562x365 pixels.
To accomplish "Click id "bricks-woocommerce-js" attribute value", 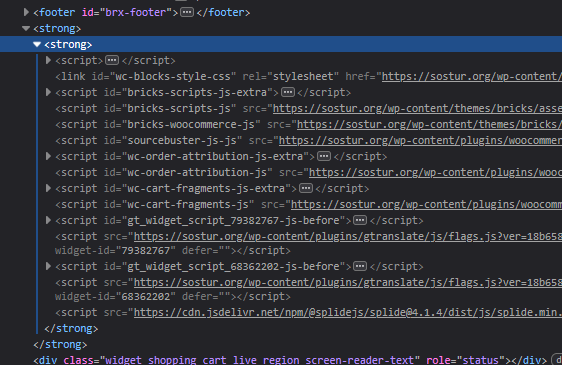I will [x=191, y=124].
